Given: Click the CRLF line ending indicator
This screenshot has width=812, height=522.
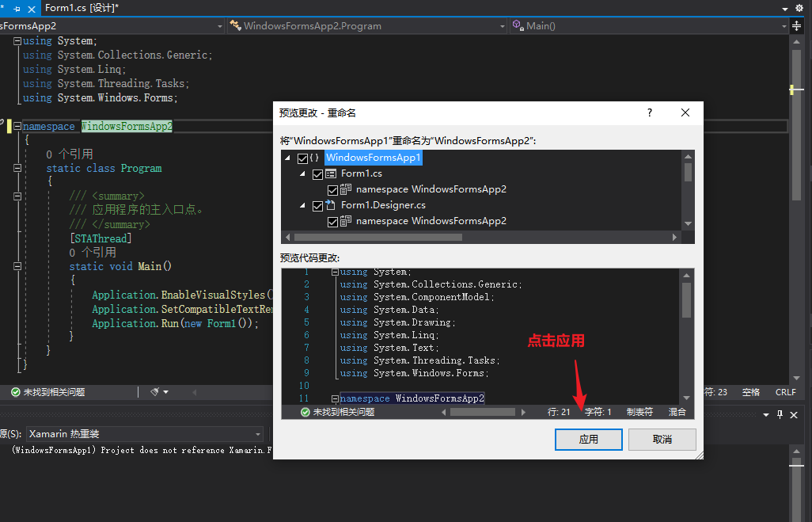Looking at the screenshot, I should pos(786,392).
